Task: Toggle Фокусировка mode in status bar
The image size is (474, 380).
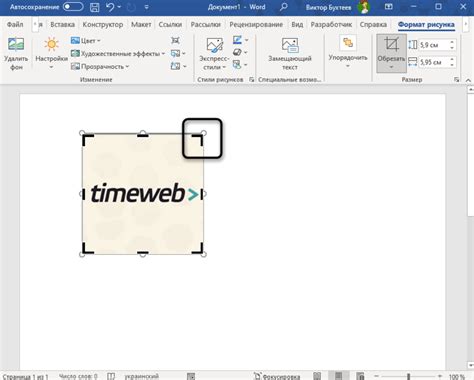Action: (277, 376)
